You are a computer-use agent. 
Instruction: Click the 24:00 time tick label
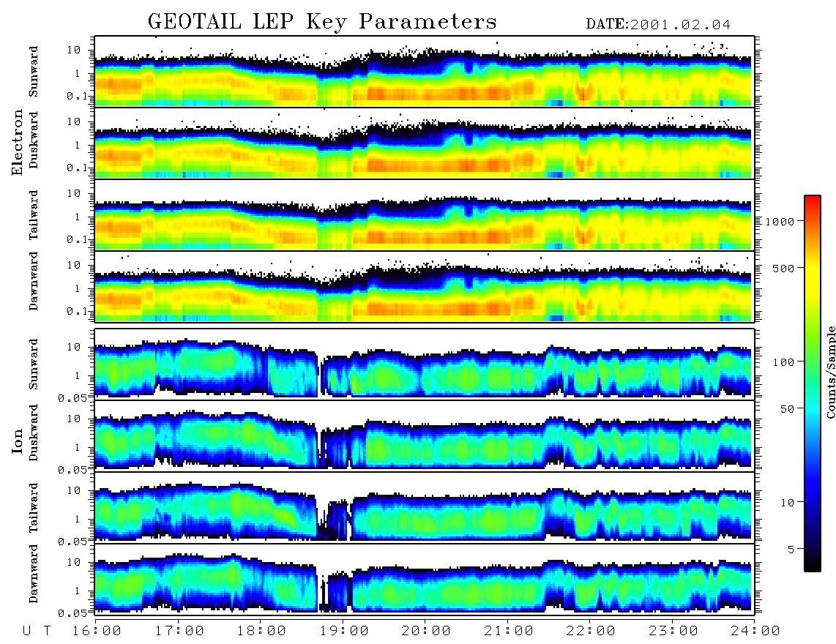point(755,631)
